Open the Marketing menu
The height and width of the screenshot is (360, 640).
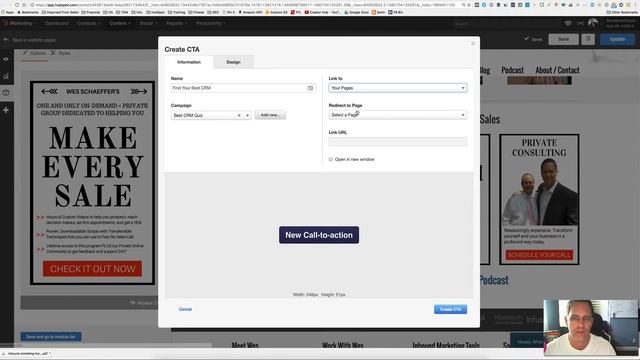pos(22,23)
